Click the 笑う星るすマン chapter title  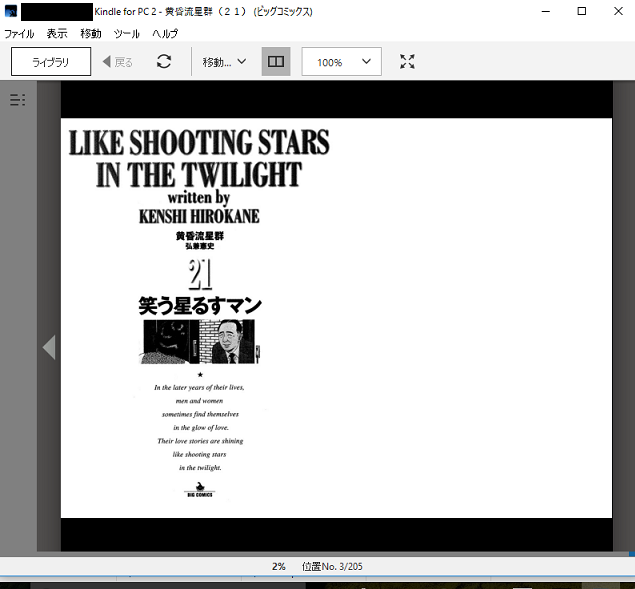pyautogui.click(x=200, y=305)
